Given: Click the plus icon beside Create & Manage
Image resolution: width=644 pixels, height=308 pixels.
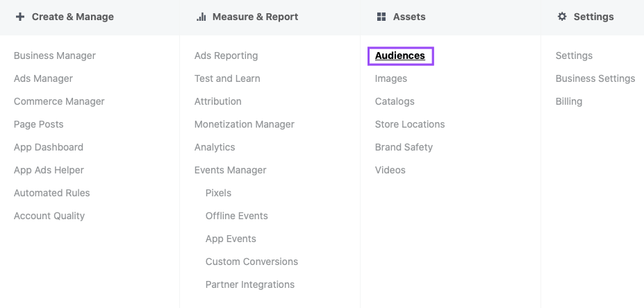Looking at the screenshot, I should tap(20, 17).
